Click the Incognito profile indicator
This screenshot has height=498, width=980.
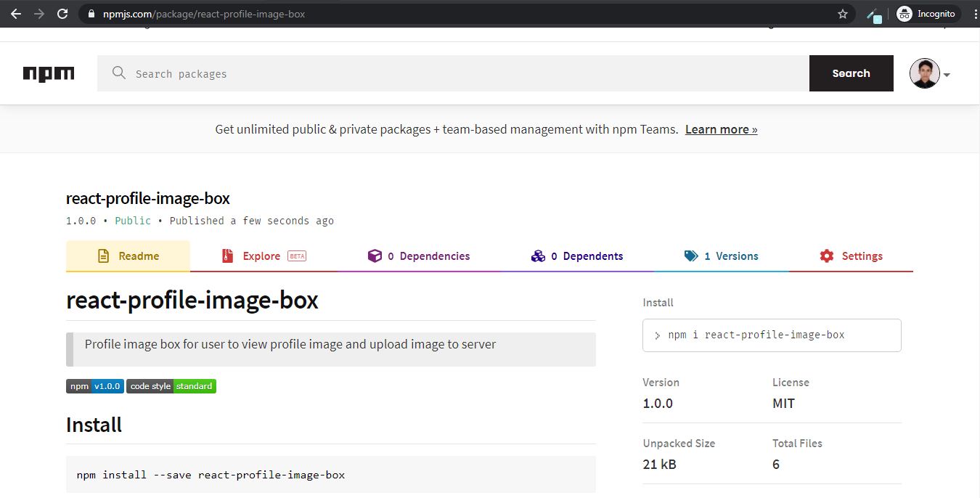(928, 14)
